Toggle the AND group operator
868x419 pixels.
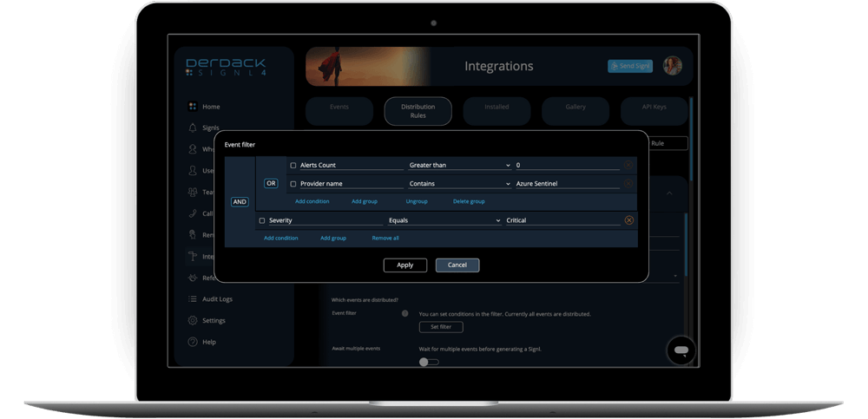240,202
